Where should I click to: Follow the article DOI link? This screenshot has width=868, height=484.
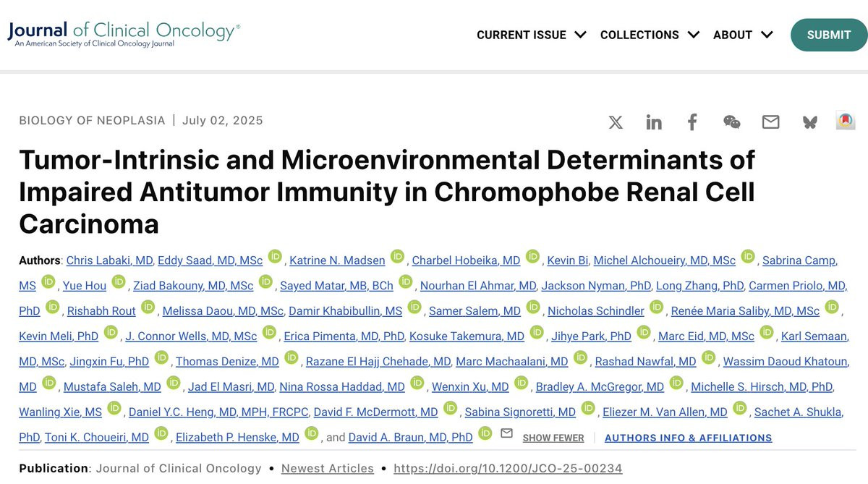pyautogui.click(x=508, y=468)
